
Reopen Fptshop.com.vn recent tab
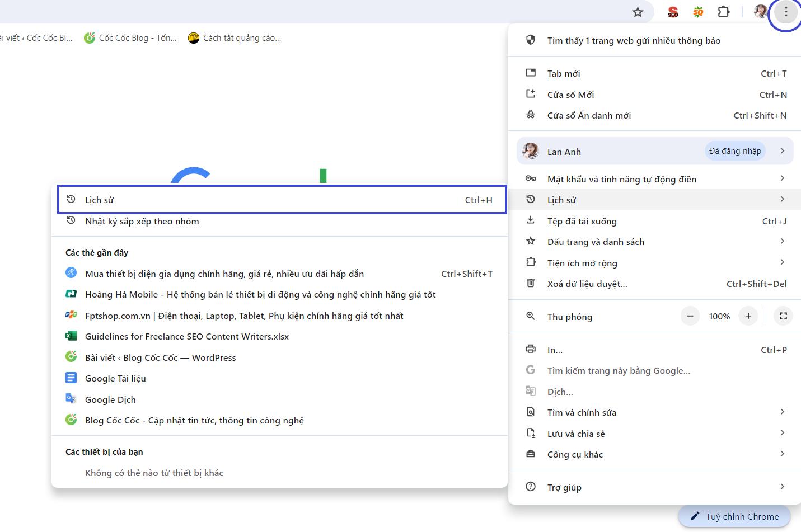tap(279, 316)
